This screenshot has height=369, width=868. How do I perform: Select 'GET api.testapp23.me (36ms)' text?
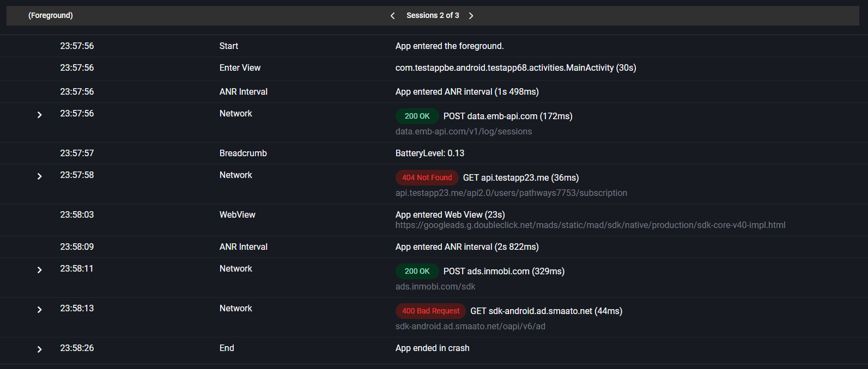tap(521, 178)
